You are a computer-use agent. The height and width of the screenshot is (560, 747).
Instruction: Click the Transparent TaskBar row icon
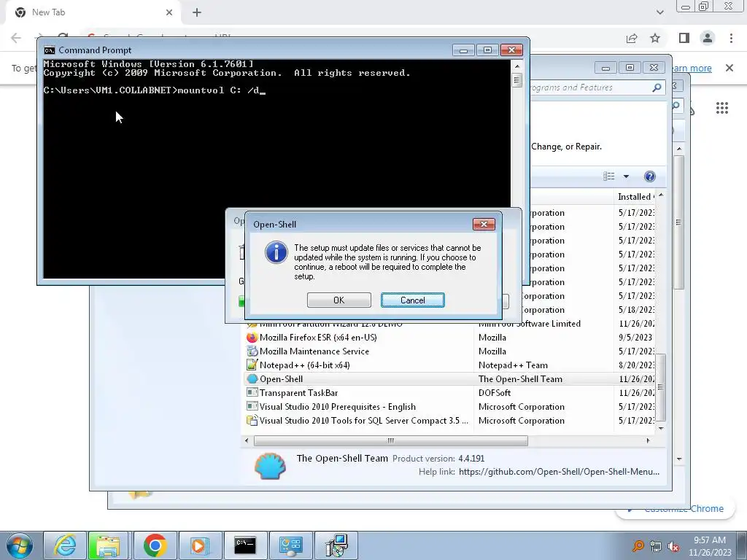[252, 392]
